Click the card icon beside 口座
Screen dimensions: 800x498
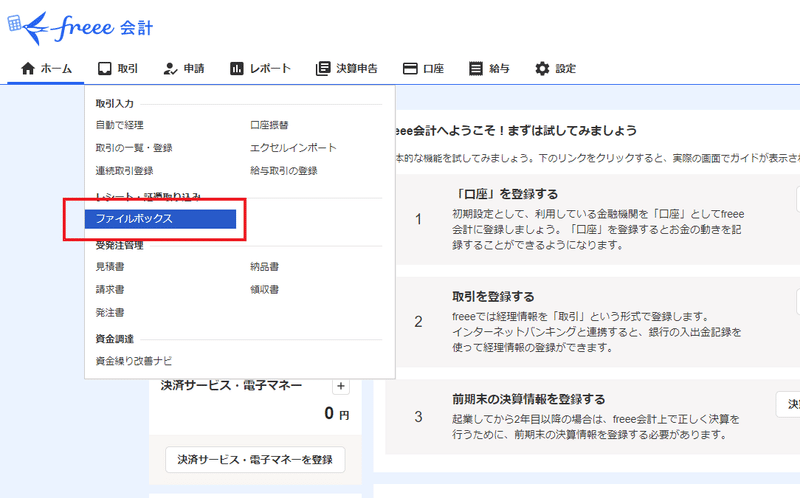point(410,68)
